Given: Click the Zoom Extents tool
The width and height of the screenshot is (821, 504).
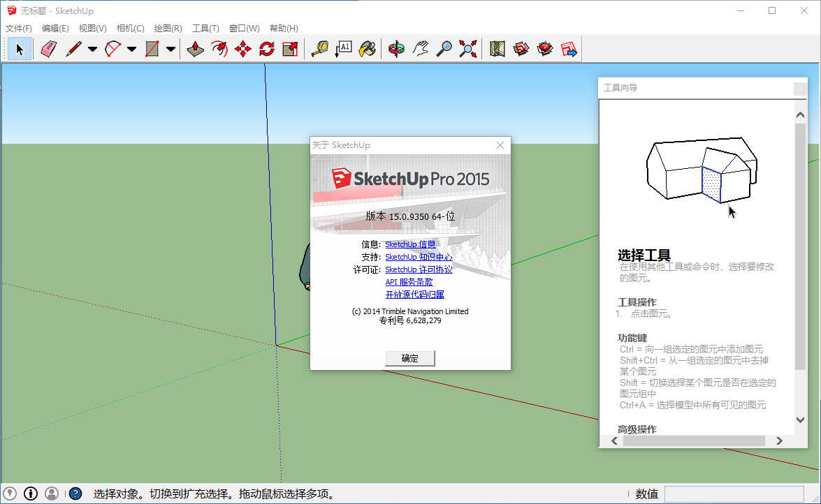Looking at the screenshot, I should click(467, 49).
